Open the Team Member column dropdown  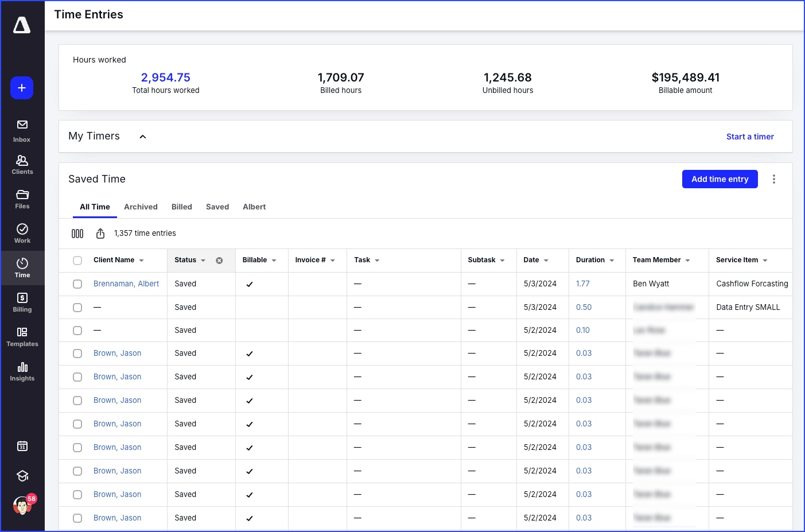688,261
